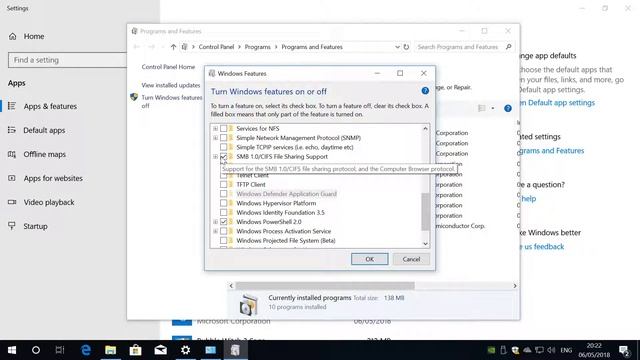Expand SMB 1.0/CIFS File Sharing Support node
Viewport: 640px width, 360px height.
(215, 157)
